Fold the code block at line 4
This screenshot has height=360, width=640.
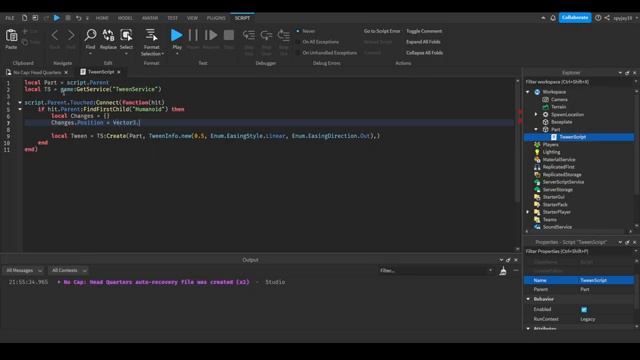(20, 102)
